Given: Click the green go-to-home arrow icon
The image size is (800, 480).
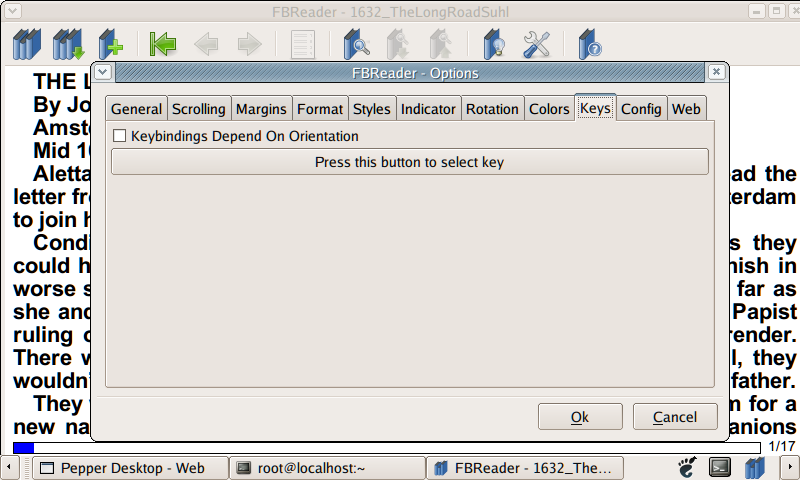Looking at the screenshot, I should click(163, 44).
